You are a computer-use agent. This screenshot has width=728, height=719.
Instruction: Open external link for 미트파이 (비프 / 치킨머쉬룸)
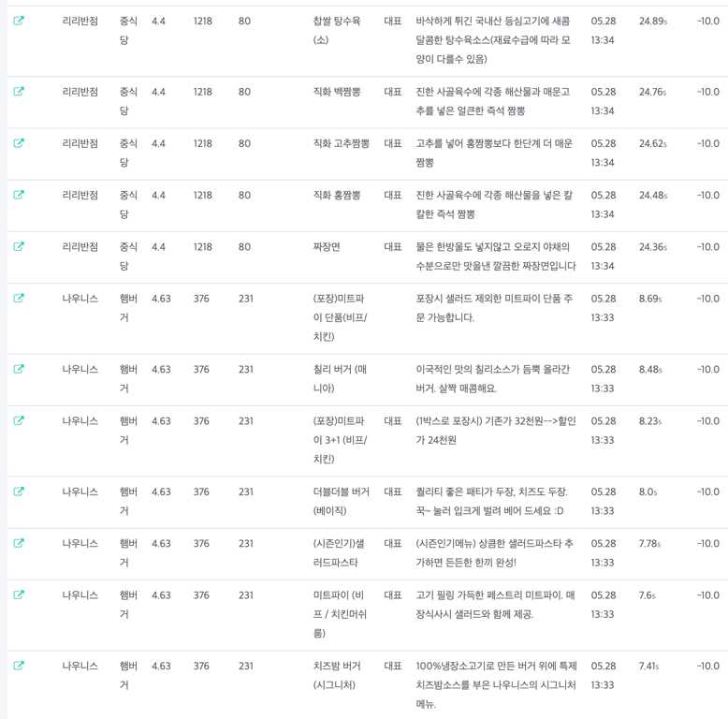[x=19, y=595]
